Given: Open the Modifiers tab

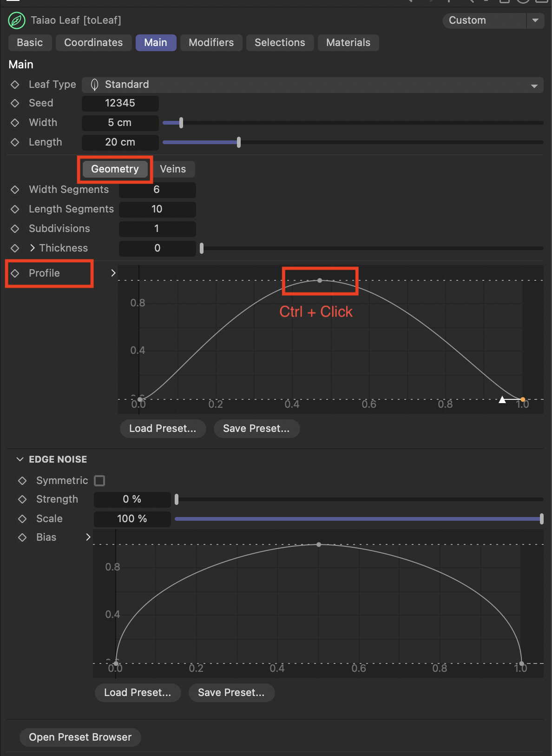Looking at the screenshot, I should click(211, 43).
